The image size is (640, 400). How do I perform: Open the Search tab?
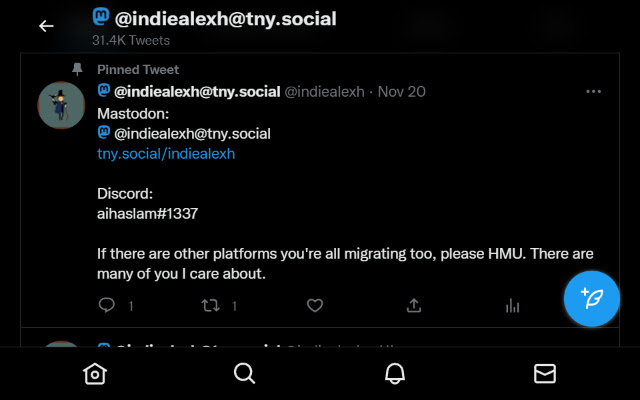(x=244, y=373)
